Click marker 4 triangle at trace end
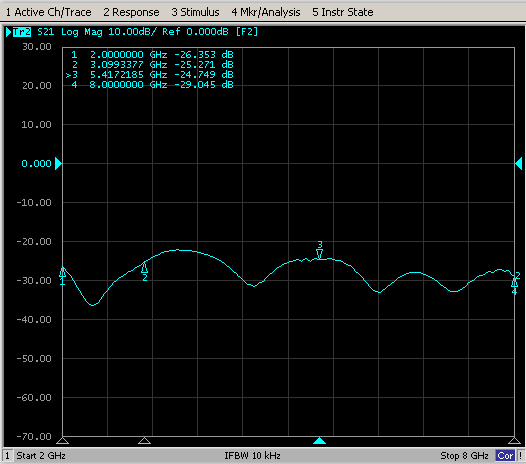The image size is (526, 464). [x=514, y=282]
